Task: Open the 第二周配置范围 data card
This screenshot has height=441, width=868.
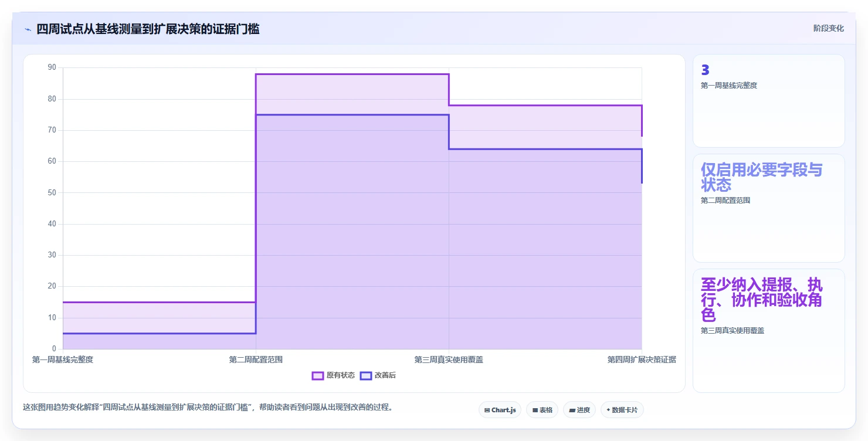Action: [x=768, y=208]
